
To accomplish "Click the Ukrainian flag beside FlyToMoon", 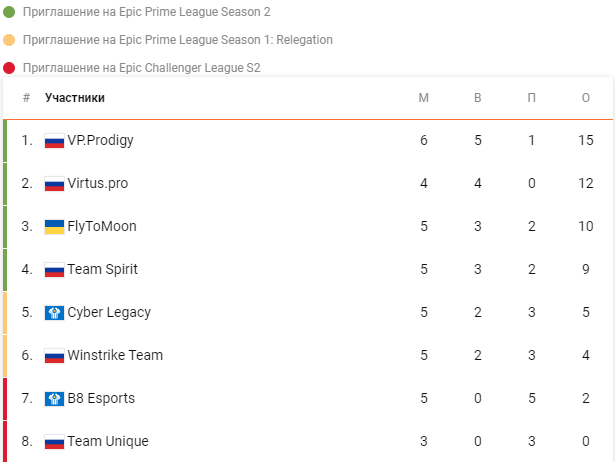I will pyautogui.click(x=54, y=227).
